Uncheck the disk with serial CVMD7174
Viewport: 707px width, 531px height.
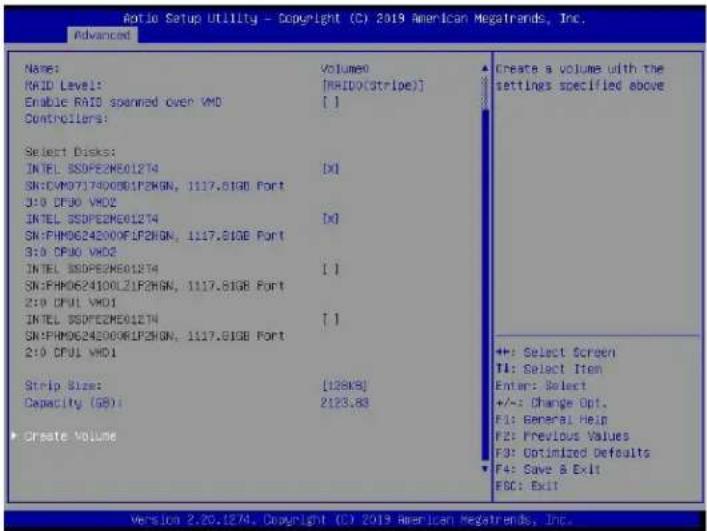[331, 169]
